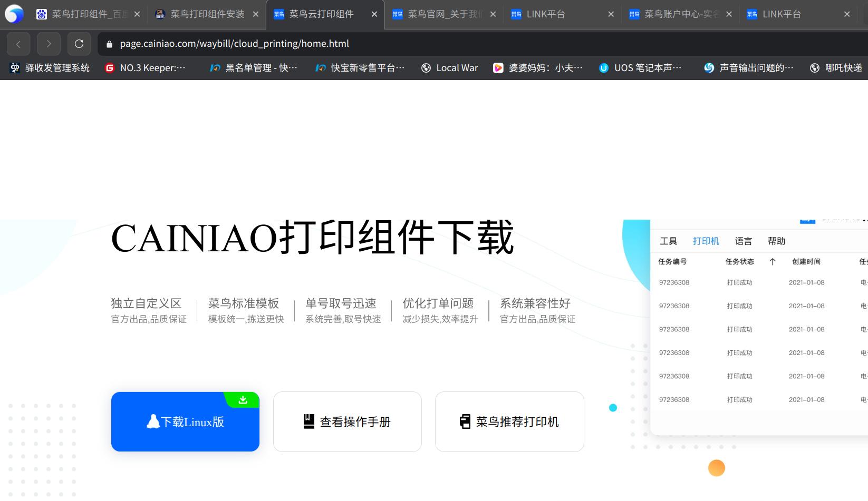This screenshot has width=868, height=501.
Task: Click the 单号取号迅速 feature text
Action: (341, 303)
